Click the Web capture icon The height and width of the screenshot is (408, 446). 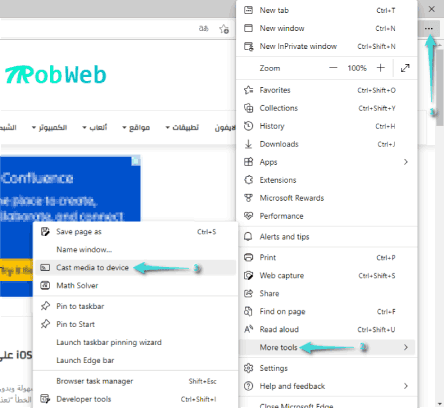[x=248, y=275]
